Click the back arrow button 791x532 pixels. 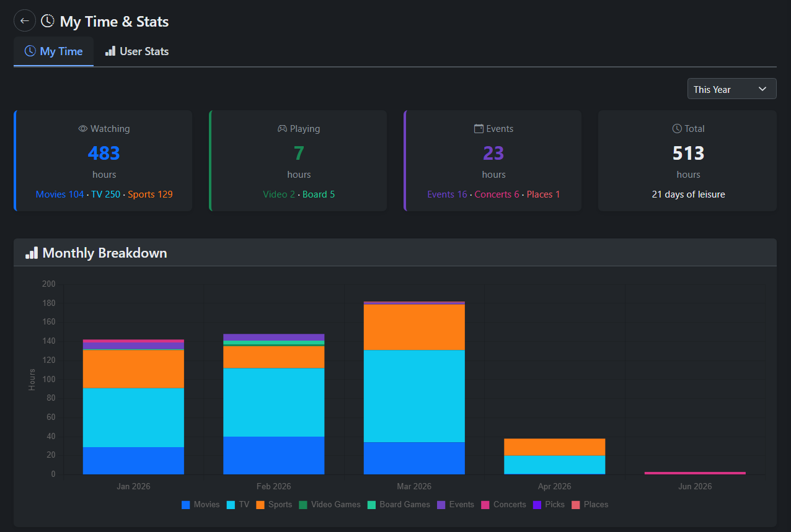coord(24,20)
